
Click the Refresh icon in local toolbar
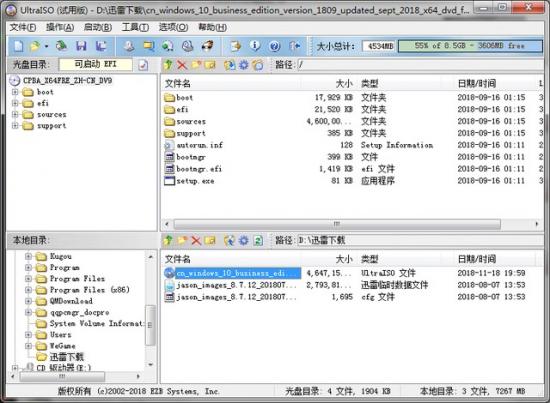tap(258, 241)
